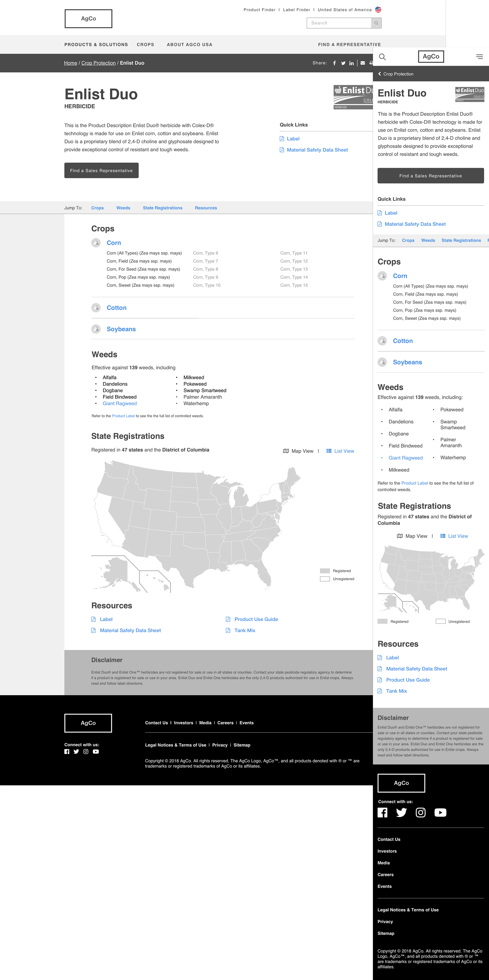The image size is (489, 980).
Task: Jump to Resources section on desktop
Action: 206,208
